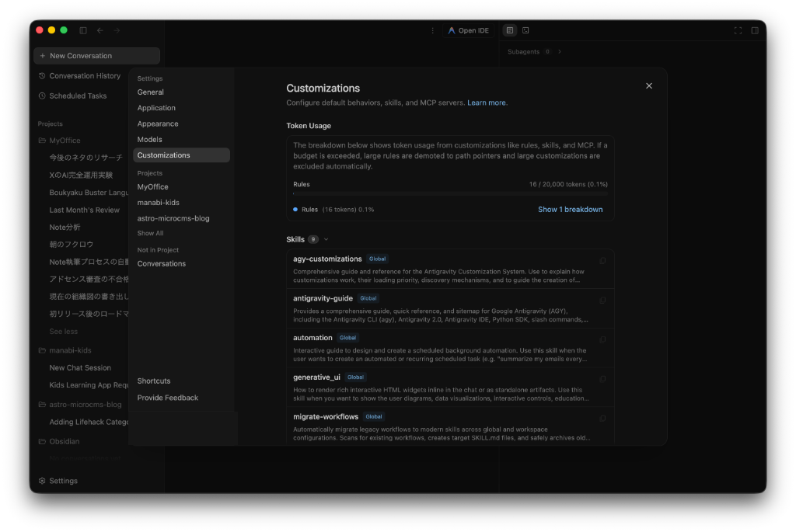
Task: Click the Rules token usage bar
Action: click(x=450, y=193)
